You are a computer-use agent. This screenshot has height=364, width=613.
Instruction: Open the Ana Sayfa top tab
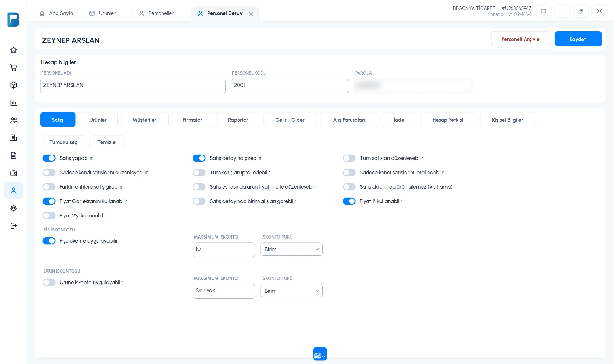(x=57, y=13)
